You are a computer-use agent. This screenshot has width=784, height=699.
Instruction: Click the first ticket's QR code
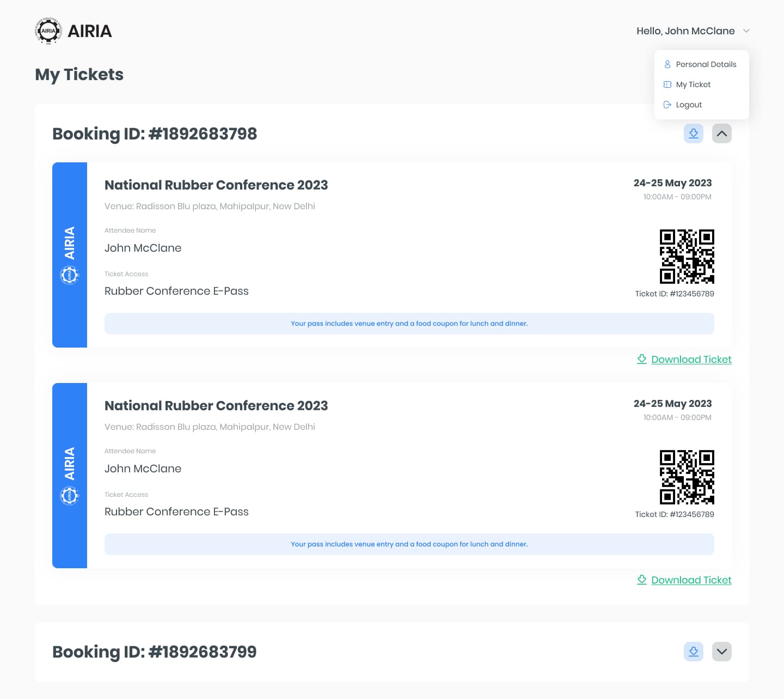(687, 257)
